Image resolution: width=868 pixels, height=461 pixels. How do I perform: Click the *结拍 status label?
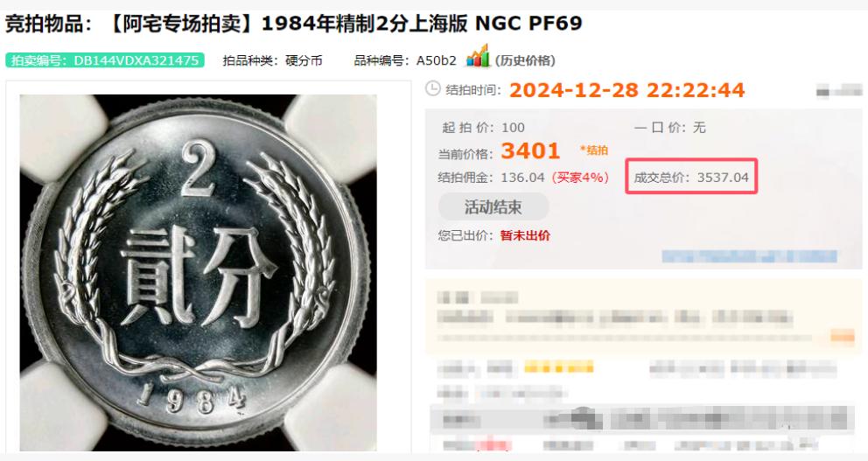pyautogui.click(x=594, y=150)
